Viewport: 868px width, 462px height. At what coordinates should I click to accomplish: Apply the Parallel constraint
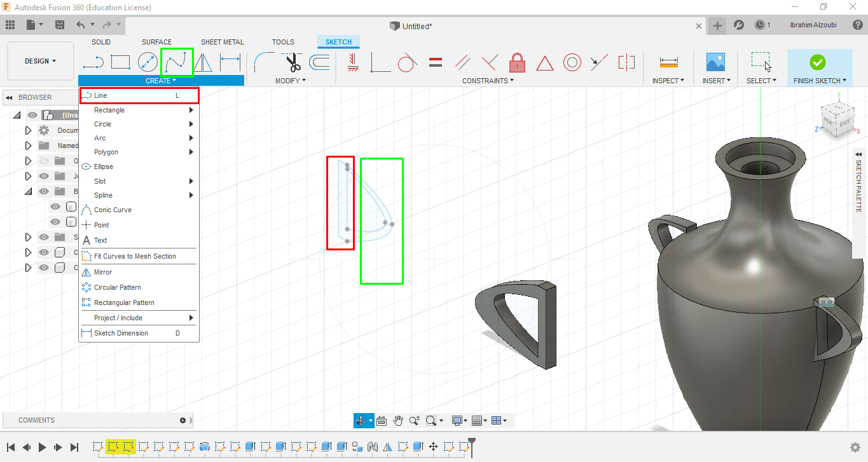pyautogui.click(x=463, y=62)
